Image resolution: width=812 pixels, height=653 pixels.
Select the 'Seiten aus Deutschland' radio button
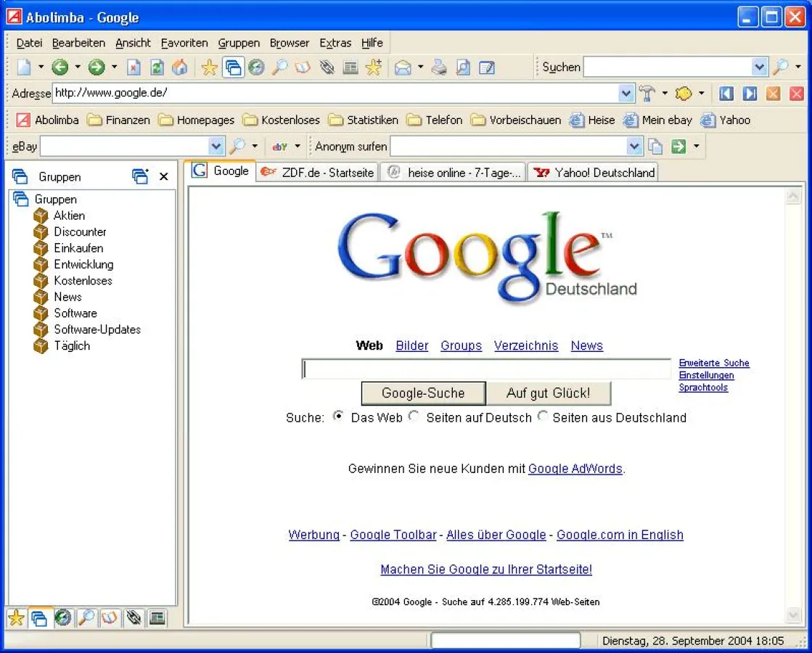point(543,416)
